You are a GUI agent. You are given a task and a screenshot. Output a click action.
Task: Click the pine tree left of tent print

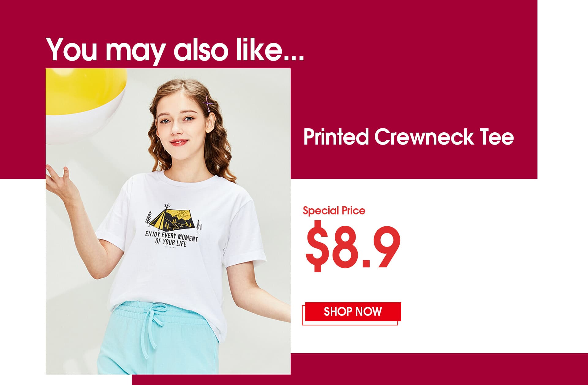[x=149, y=218]
